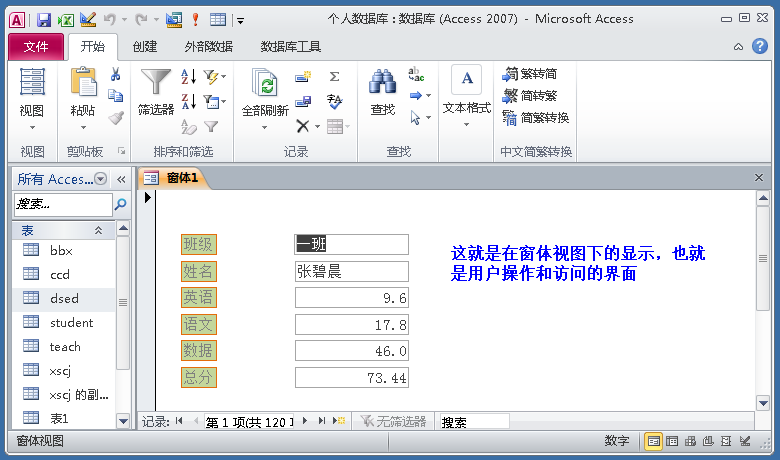The width and height of the screenshot is (780, 460).
Task: Click the Format Painter brush icon
Action: coord(116,118)
